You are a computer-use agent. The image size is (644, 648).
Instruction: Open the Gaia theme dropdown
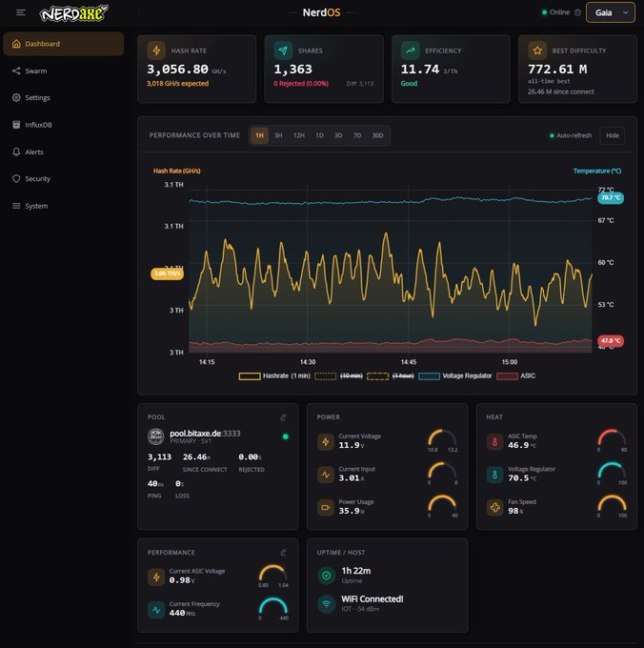(610, 12)
